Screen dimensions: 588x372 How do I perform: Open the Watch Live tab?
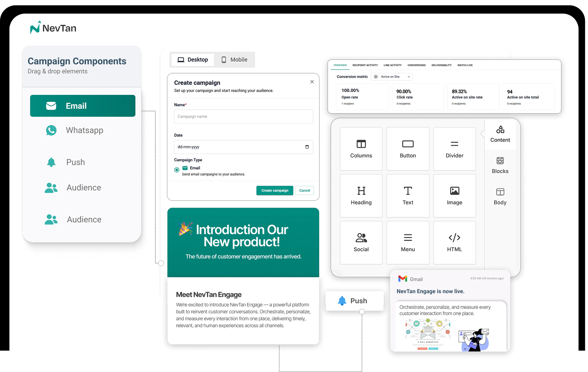coord(465,65)
